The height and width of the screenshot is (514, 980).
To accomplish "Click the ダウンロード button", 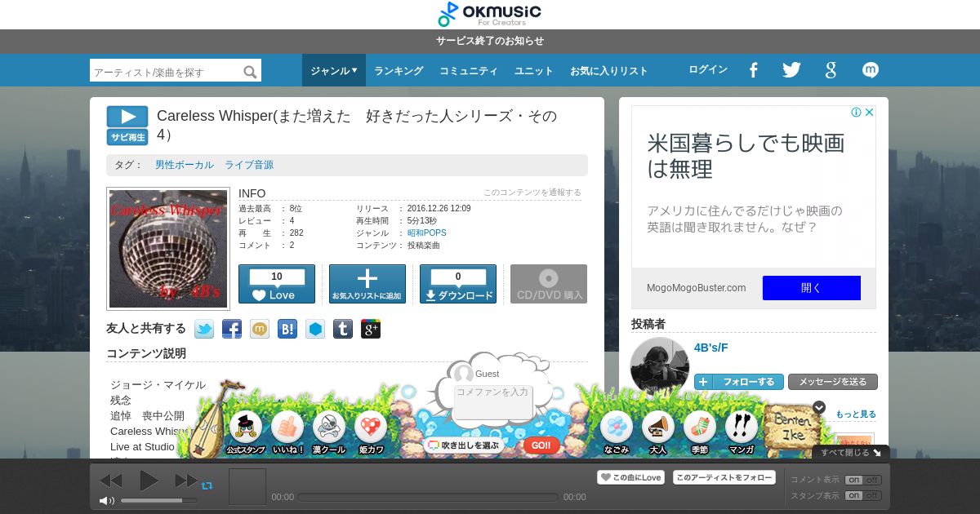I will (458, 284).
